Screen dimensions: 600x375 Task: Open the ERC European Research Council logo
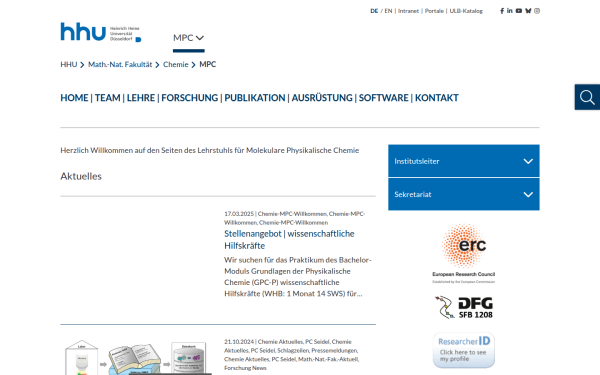(x=464, y=253)
